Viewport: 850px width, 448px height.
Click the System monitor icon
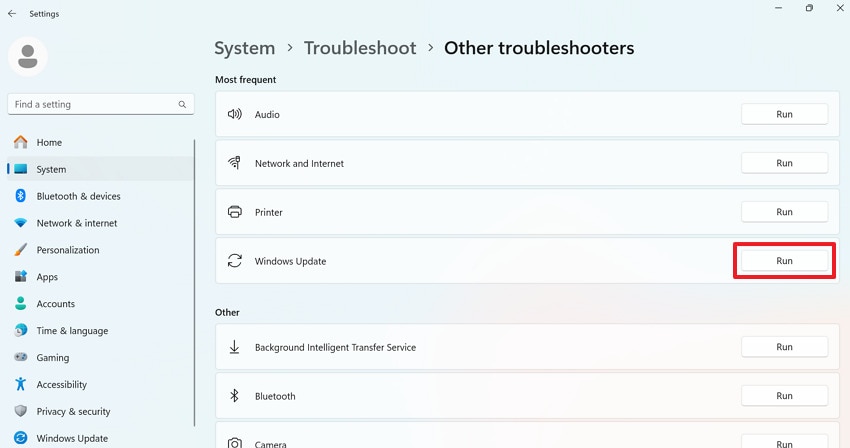21,169
